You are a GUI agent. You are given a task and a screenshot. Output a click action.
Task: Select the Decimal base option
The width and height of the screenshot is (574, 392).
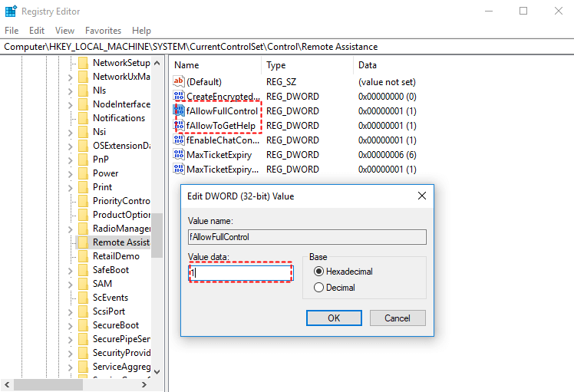319,288
